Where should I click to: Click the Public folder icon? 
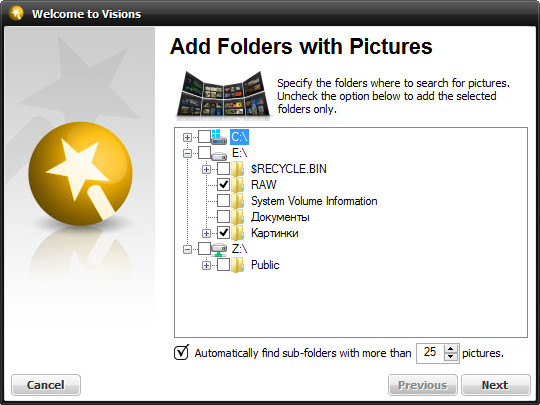238,265
